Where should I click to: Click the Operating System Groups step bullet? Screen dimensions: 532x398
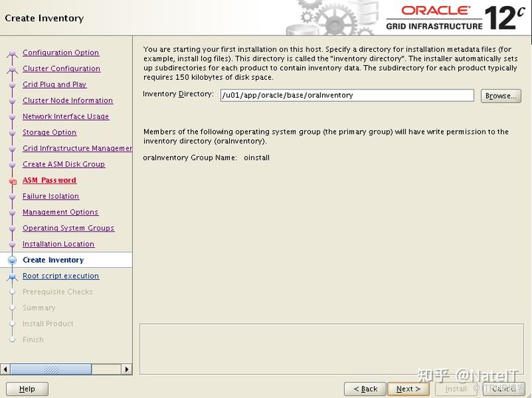click(13, 229)
